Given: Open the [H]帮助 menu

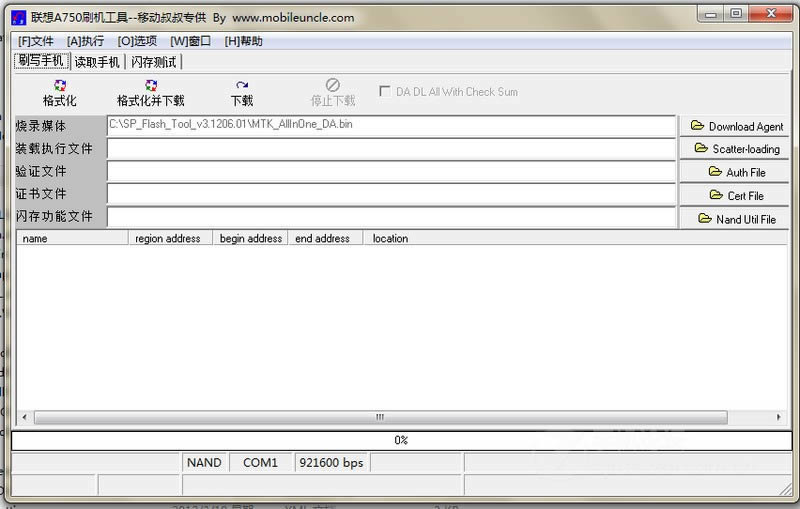Looking at the screenshot, I should pos(243,41).
